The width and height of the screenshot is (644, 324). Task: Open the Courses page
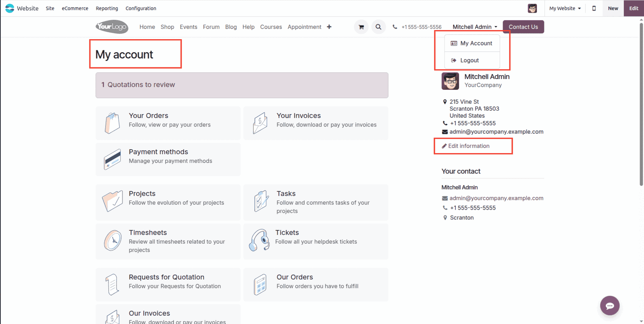271,27
